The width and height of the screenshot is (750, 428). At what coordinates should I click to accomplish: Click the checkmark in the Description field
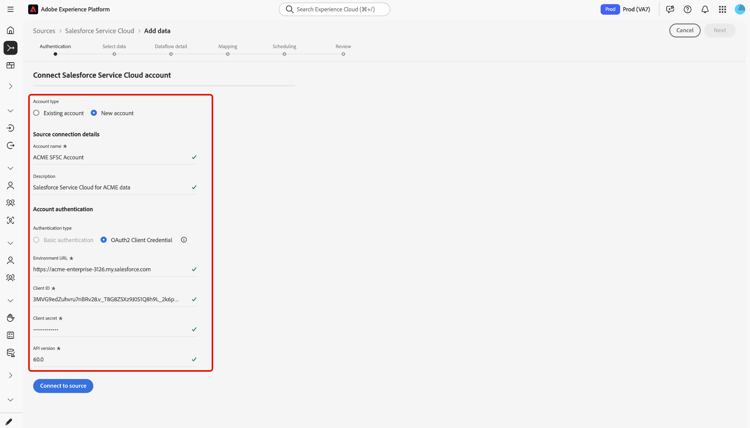[194, 187]
